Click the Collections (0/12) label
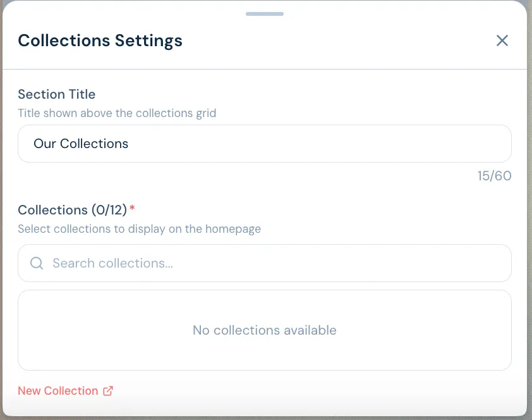532x420 pixels. (x=72, y=210)
